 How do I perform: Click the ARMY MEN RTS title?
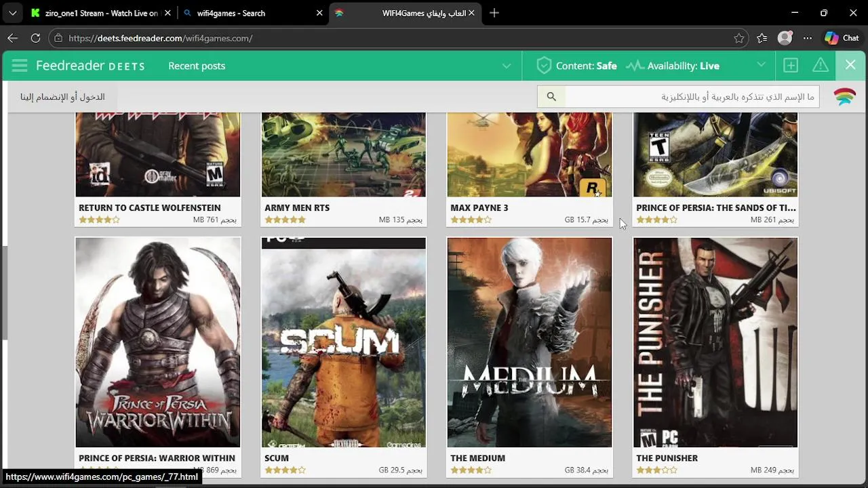coord(297,207)
